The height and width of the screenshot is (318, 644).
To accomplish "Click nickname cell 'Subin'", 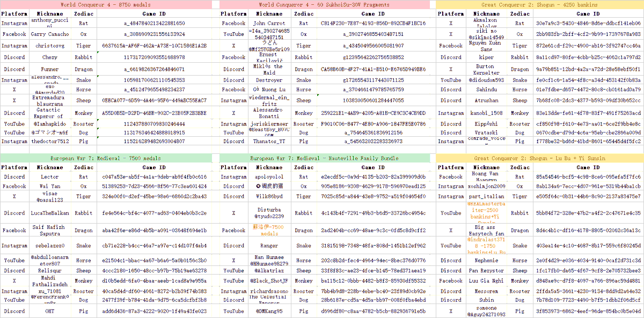I will [486, 300].
